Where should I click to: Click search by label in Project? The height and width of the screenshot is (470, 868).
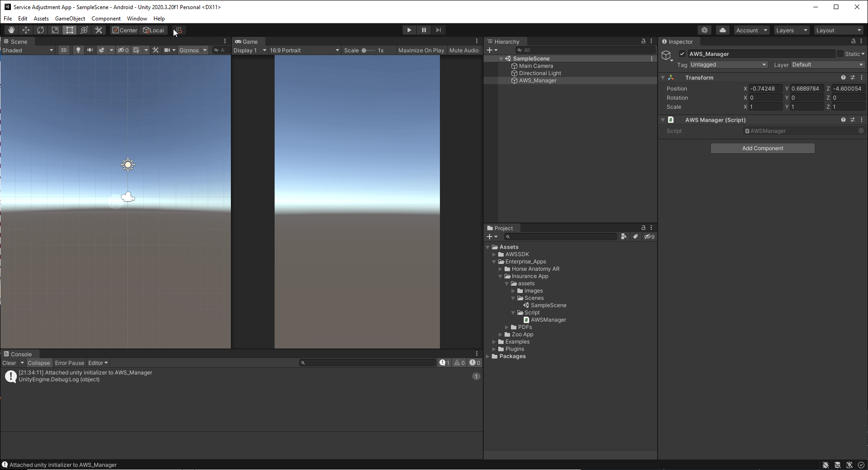635,237
